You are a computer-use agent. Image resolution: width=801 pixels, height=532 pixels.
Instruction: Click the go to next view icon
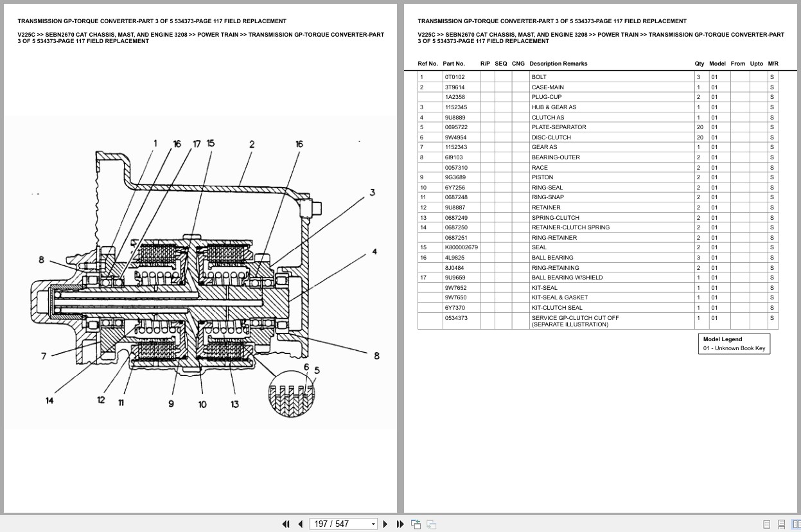[x=431, y=524]
